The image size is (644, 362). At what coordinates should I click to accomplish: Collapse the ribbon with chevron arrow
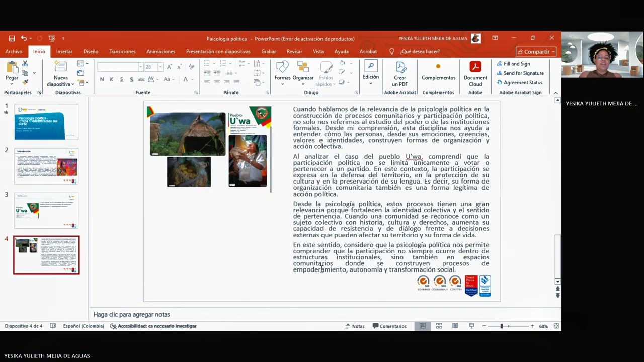(556, 93)
